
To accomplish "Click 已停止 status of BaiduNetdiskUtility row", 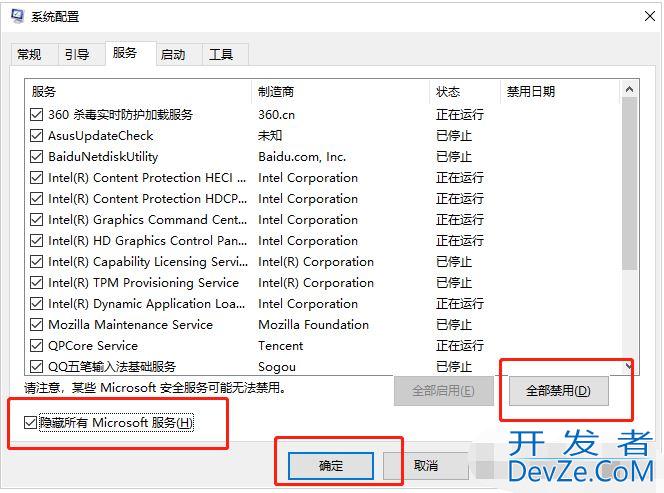I will [x=454, y=157].
